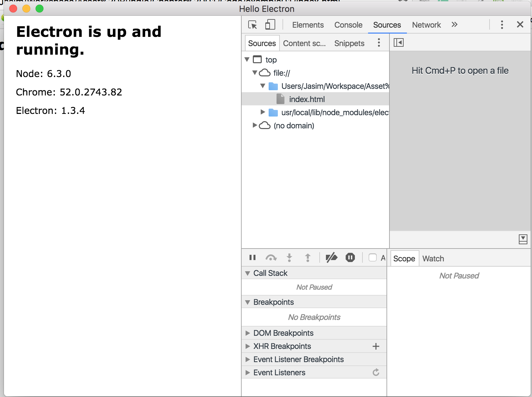
Task: Switch to the Console tab
Action: point(348,25)
